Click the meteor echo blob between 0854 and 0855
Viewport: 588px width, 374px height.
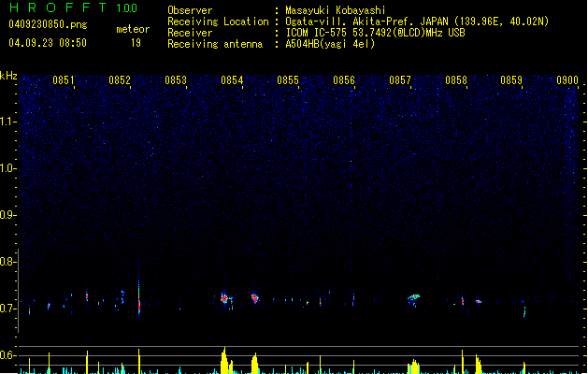[x=255, y=298]
